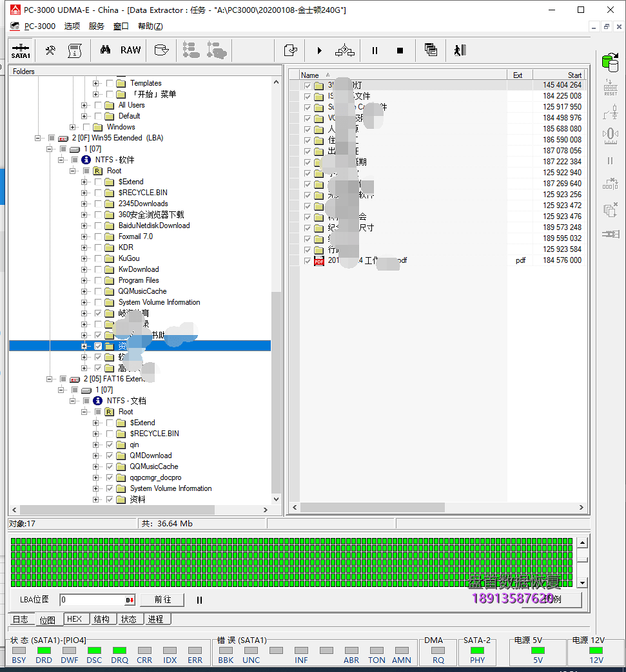The width and height of the screenshot is (626, 672).
Task: Expand the Foxmail 7.0 tree node
Action: [x=84, y=236]
